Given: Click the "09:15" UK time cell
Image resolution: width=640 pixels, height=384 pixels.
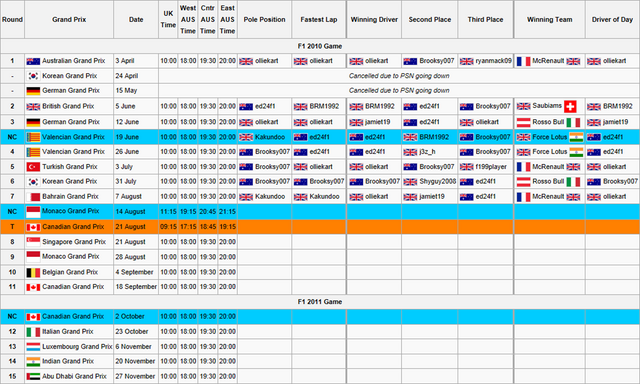Looking at the screenshot, I should [168, 226].
